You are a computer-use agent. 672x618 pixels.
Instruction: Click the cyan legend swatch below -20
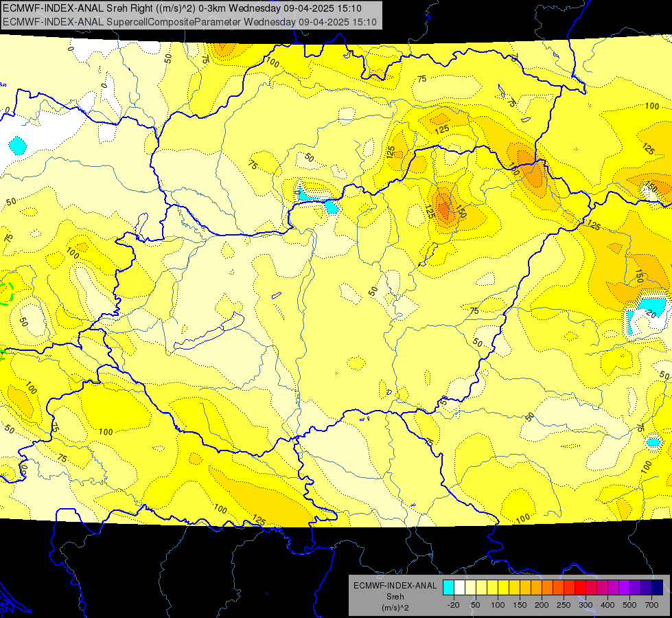[x=449, y=587]
